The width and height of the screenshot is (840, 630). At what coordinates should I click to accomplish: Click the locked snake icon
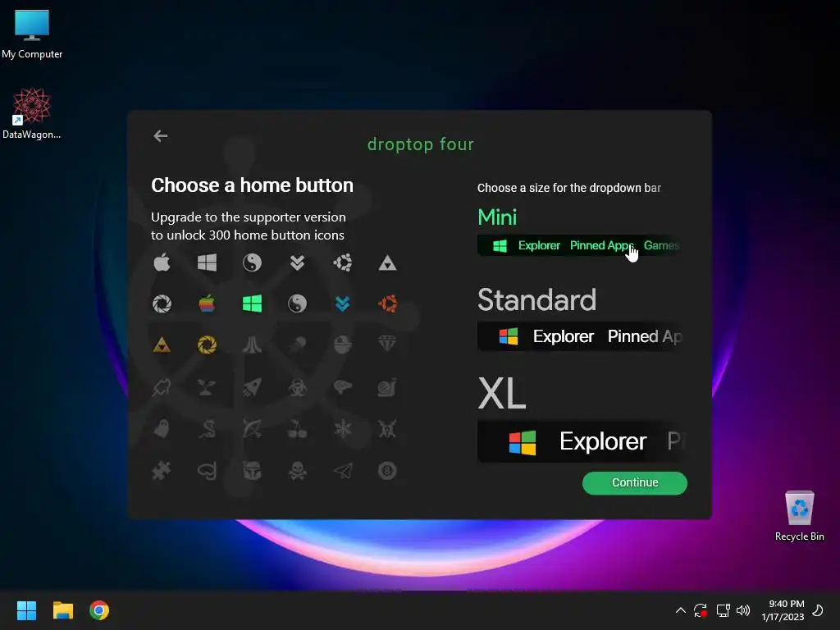[x=207, y=428]
